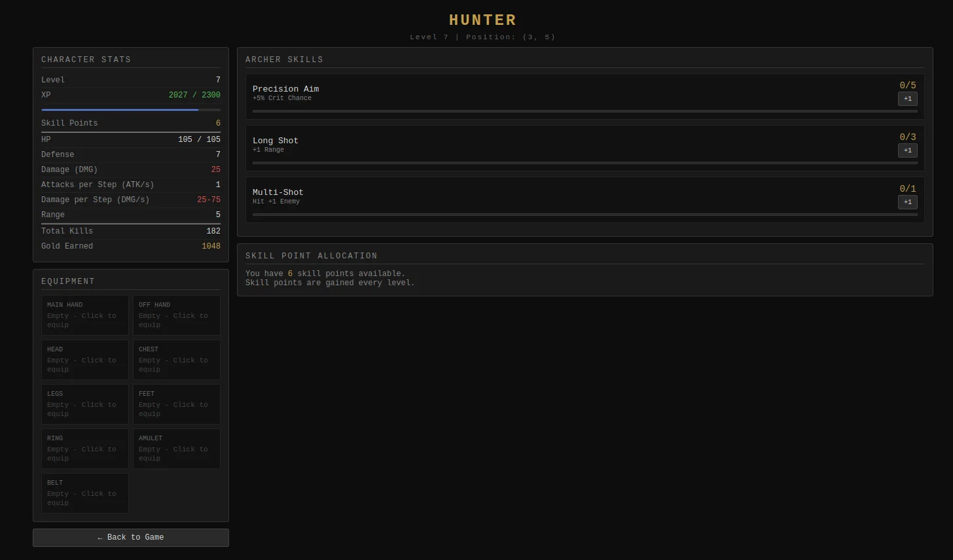This screenshot has width=953, height=560.
Task: Click the Long Shot progress bar
Action: click(584, 163)
